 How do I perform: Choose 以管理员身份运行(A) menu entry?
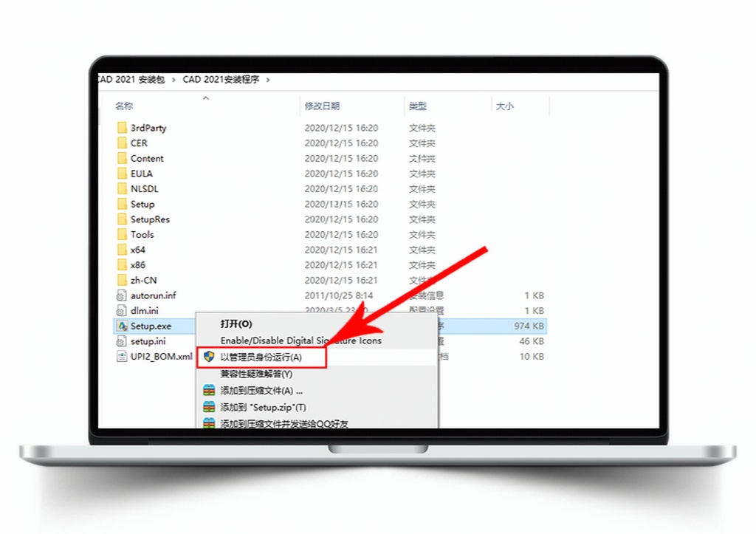click(x=261, y=357)
